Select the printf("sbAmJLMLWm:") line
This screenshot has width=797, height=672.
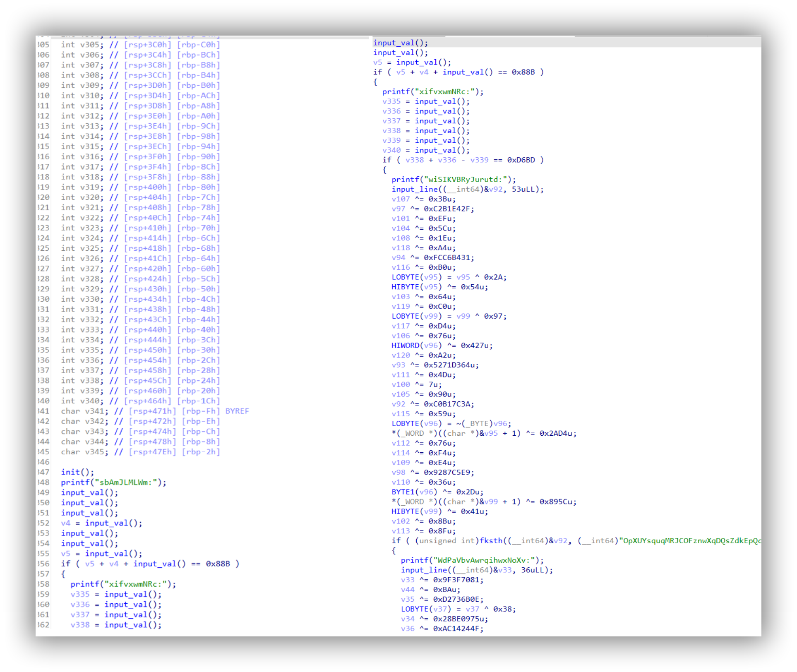(x=114, y=482)
